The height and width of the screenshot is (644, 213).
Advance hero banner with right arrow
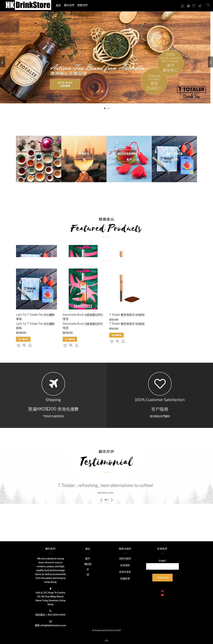coord(210,62)
